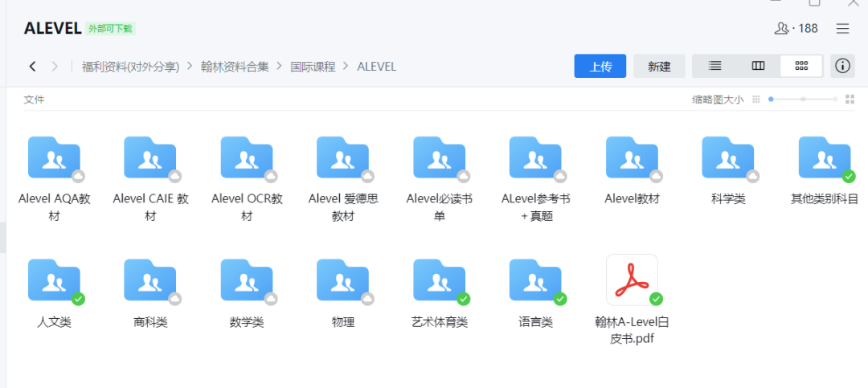Screen dimensions: 868x388
Task: Open the 其他类别科目 folder
Action: coord(825,157)
